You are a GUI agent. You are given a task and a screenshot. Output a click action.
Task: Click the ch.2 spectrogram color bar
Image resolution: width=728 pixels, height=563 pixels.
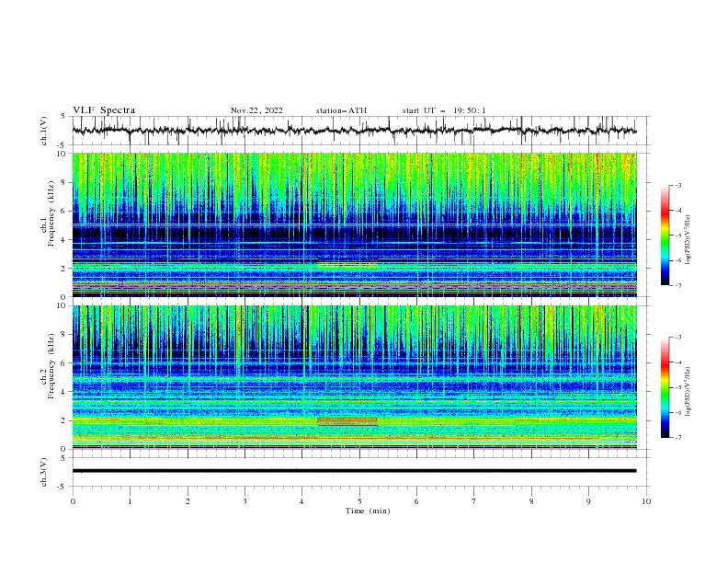point(665,387)
